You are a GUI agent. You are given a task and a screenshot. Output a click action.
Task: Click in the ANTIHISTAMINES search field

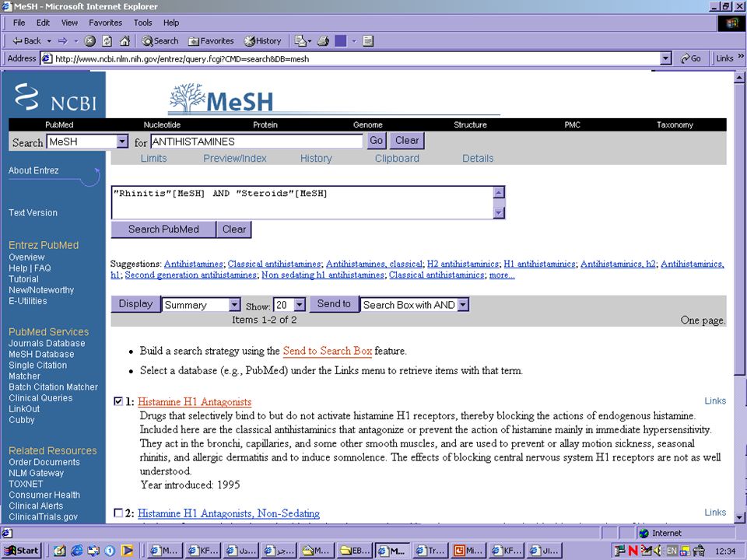pos(257,142)
